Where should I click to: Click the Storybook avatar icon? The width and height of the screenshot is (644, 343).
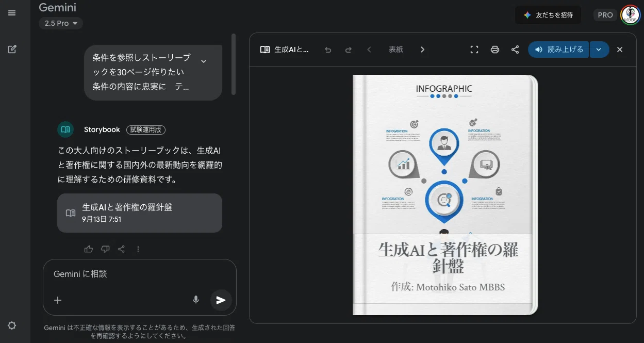pyautogui.click(x=65, y=129)
